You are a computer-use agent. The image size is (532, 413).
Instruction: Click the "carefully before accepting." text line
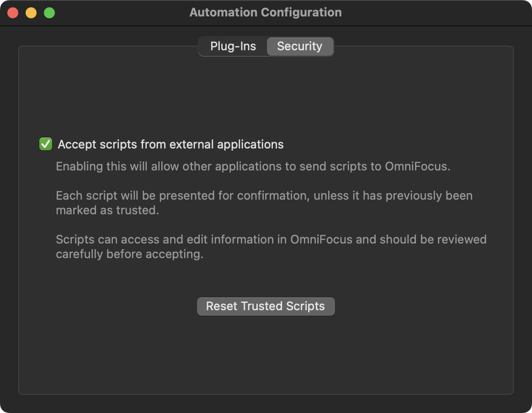[x=129, y=254]
